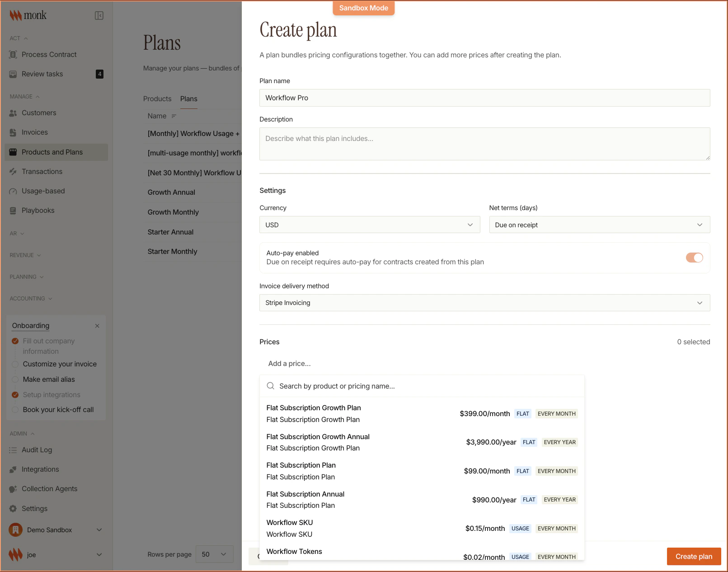The image size is (728, 572).
Task: Open Book your kick-off call step
Action: (58, 410)
